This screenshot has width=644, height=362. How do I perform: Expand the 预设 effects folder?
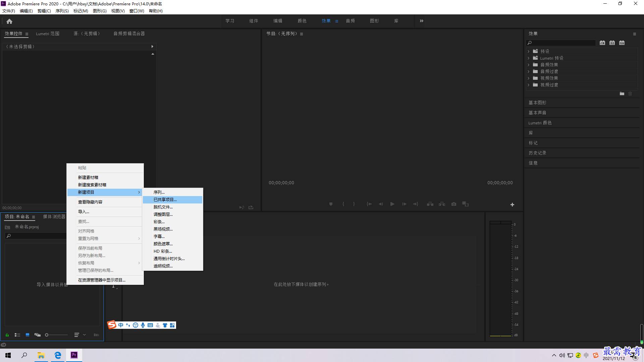(528, 52)
